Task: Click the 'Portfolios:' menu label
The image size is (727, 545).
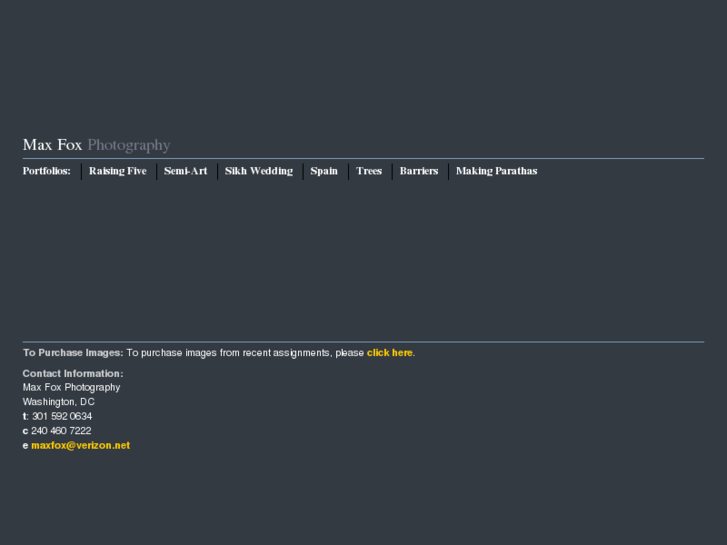Action: pos(47,171)
